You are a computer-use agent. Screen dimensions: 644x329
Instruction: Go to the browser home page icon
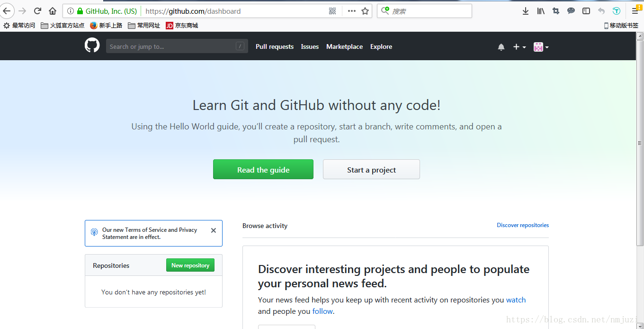point(53,11)
